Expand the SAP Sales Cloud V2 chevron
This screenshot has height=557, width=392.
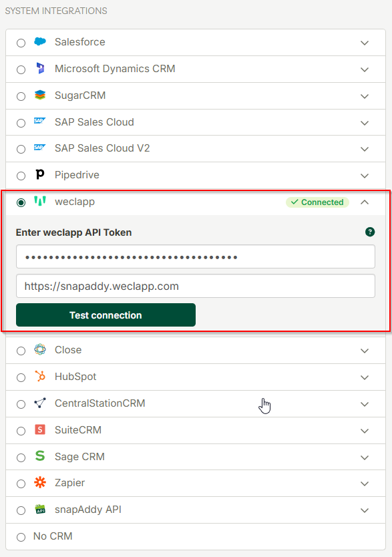point(365,149)
